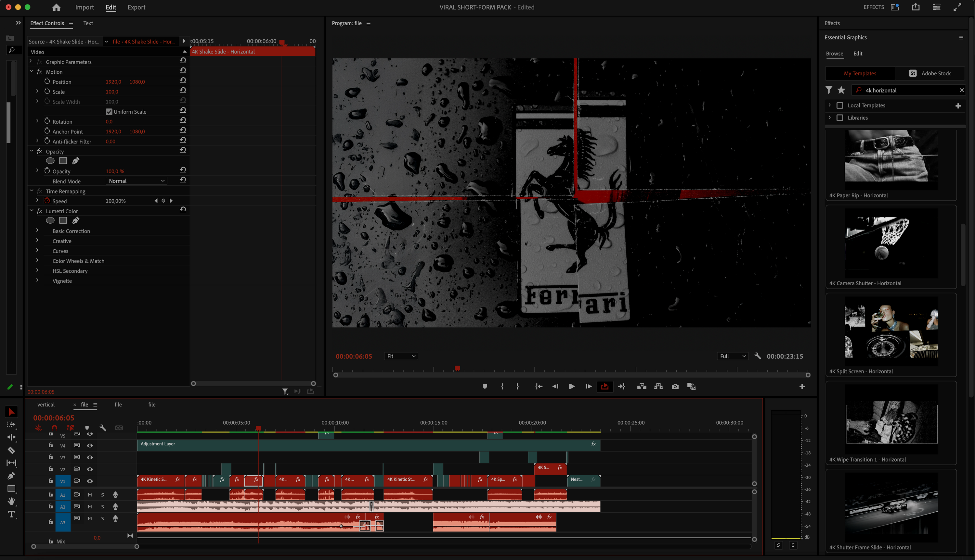
Task: Switch to the Text panel tab
Action: (x=88, y=23)
